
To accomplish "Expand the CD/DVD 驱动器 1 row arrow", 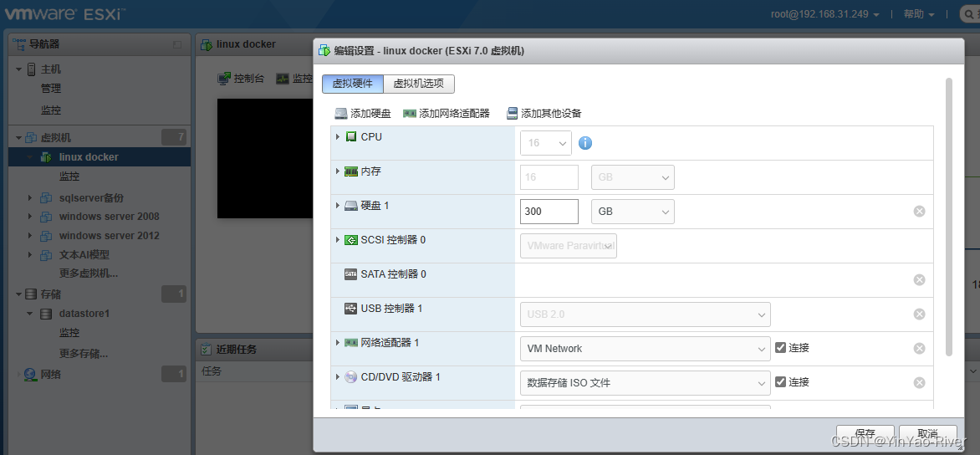I will 338,377.
